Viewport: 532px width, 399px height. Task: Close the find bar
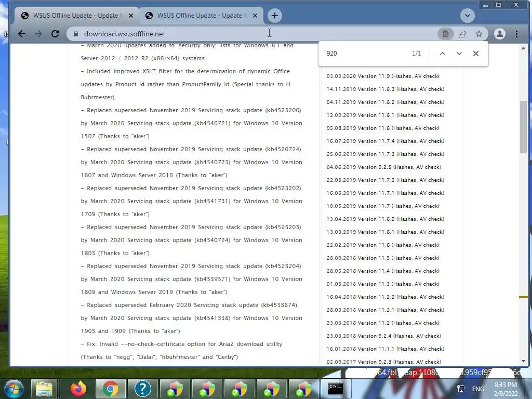[476, 54]
